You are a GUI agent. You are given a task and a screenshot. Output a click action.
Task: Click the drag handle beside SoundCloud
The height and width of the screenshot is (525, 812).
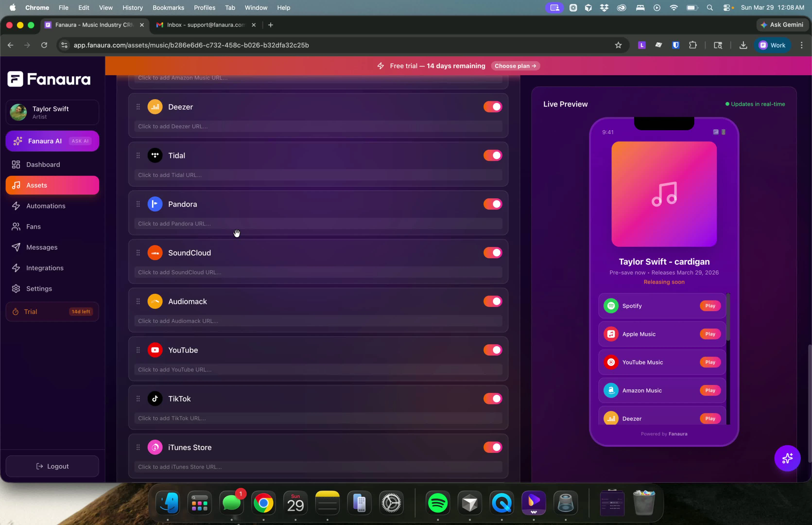click(x=138, y=253)
